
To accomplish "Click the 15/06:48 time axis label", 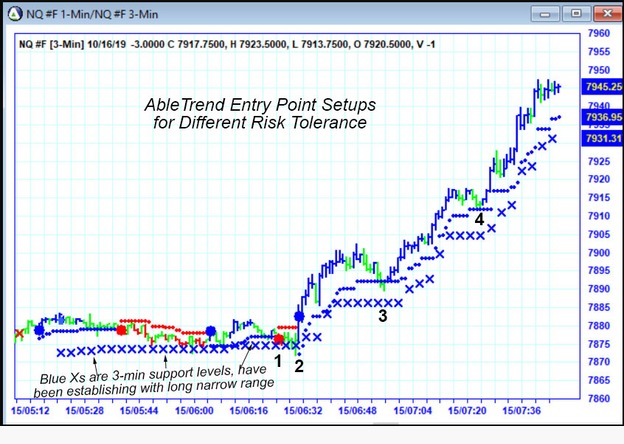I will (x=357, y=410).
